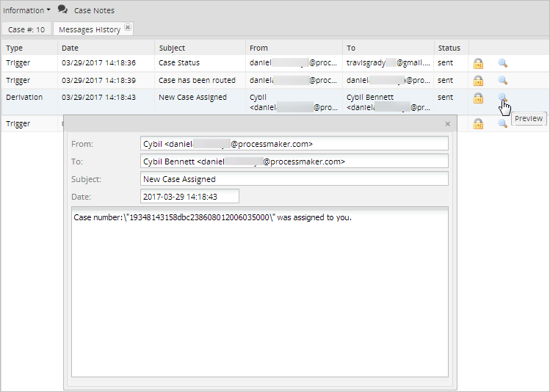Click lock icon in the last Trigger row
The width and height of the screenshot is (550, 392).
coord(478,124)
